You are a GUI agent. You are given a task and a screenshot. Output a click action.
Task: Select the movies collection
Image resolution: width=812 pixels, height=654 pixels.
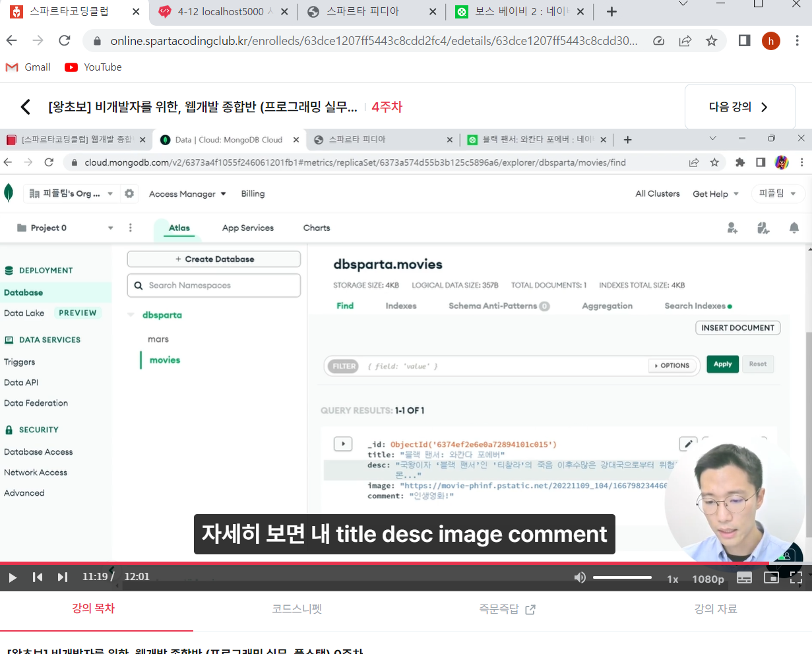coord(165,360)
